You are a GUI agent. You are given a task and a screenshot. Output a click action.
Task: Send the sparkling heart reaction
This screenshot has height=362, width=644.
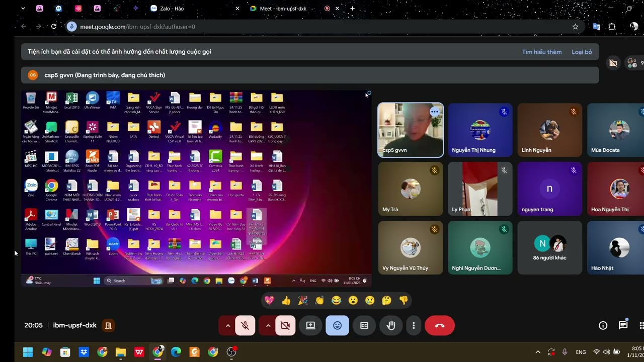pos(269,300)
